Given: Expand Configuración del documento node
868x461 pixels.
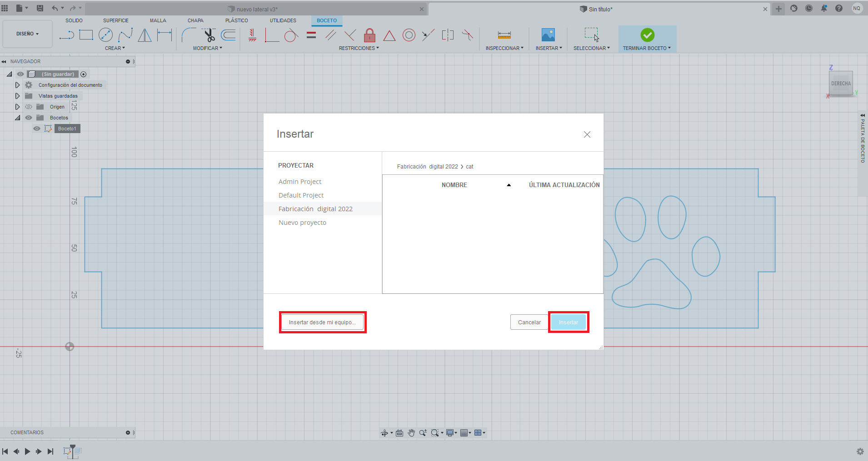Looking at the screenshot, I should pyautogui.click(x=17, y=85).
